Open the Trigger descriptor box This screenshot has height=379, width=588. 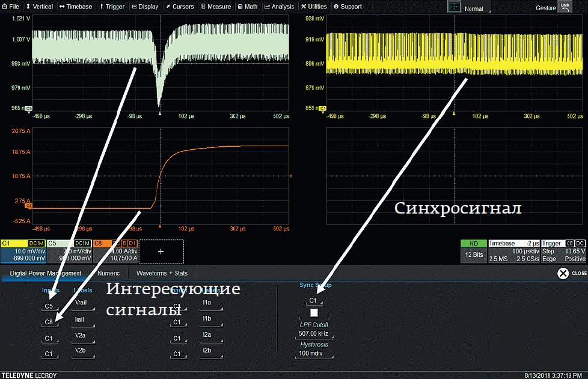[x=562, y=251]
